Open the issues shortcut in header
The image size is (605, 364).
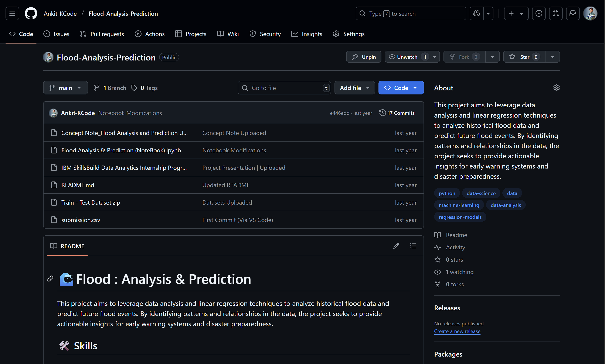tap(539, 14)
